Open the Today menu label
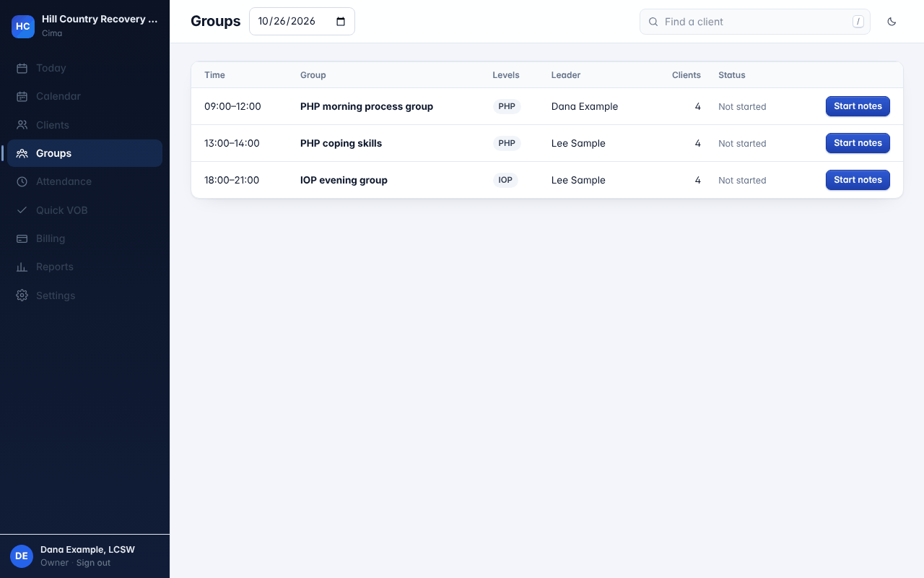Screen dimensions: 924x578 click(51, 68)
